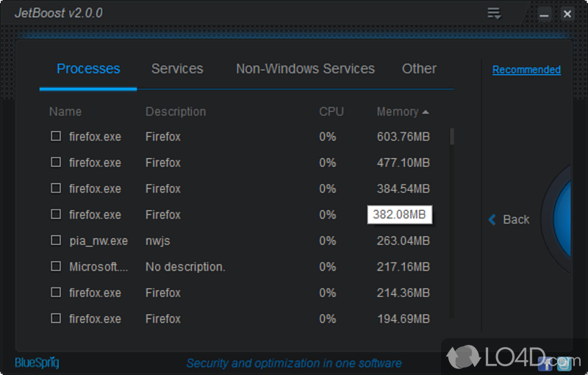
Task: Open the top-right options menu icon
Action: tap(494, 13)
